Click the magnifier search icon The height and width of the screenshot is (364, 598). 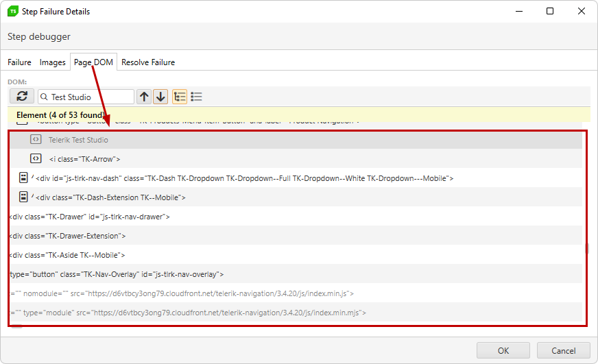coord(45,97)
